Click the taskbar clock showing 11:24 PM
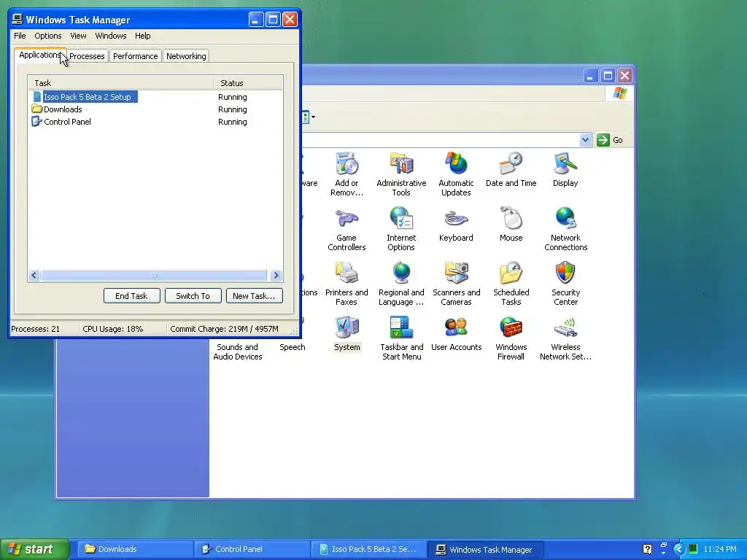The width and height of the screenshot is (747, 560). 720,549
